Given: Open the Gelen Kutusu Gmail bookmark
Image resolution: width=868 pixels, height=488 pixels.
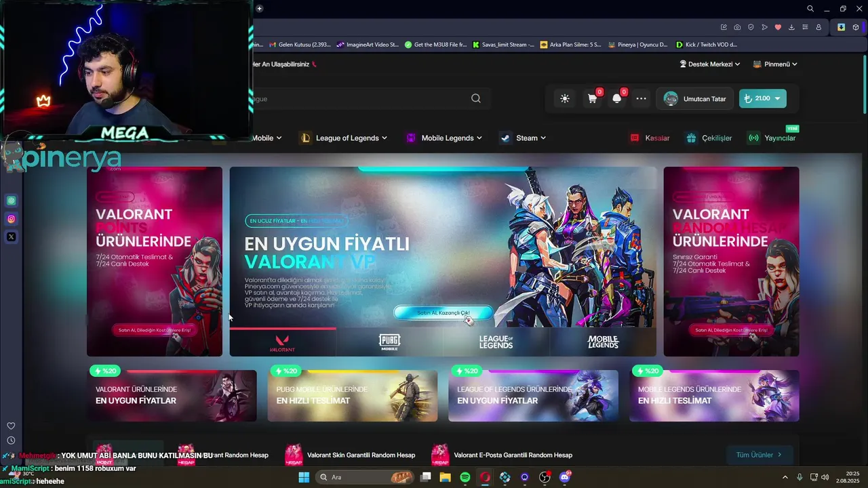Looking at the screenshot, I should click(x=300, y=45).
